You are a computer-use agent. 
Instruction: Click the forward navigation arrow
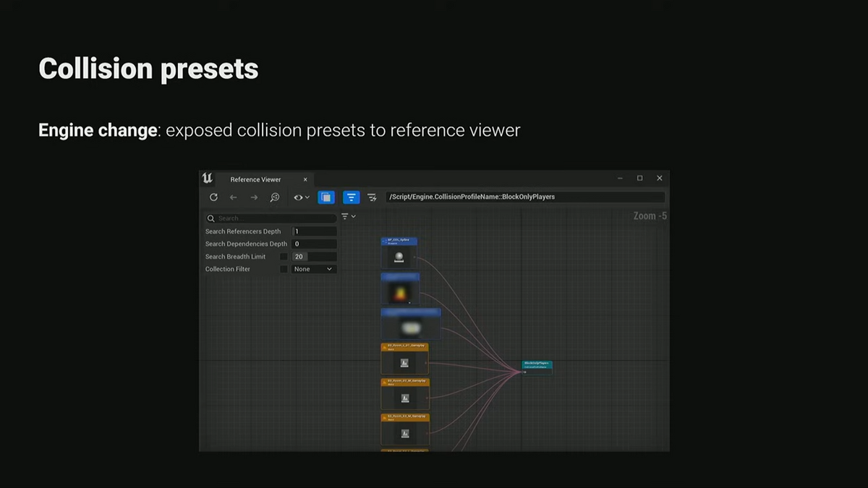[x=254, y=197]
